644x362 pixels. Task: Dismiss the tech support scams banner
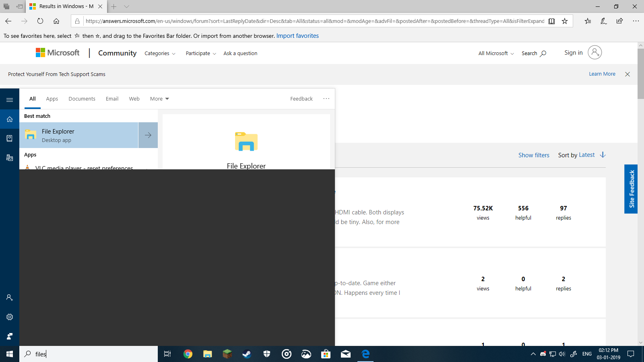(627, 74)
